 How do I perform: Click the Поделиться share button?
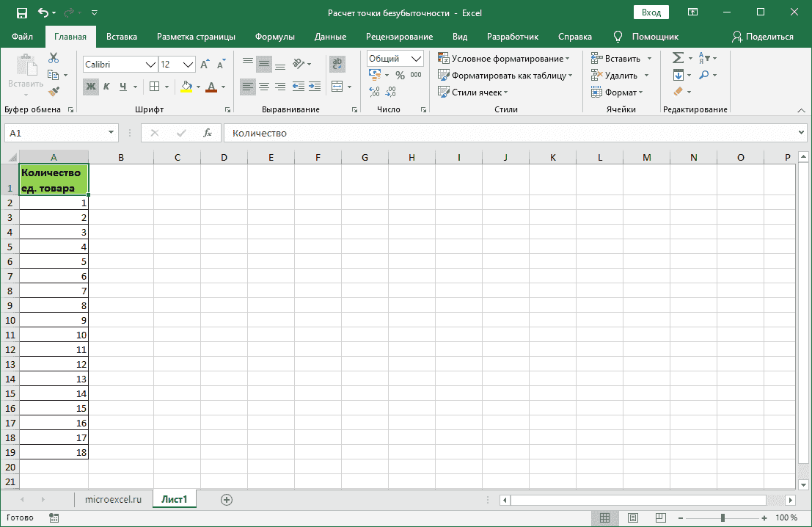(763, 36)
